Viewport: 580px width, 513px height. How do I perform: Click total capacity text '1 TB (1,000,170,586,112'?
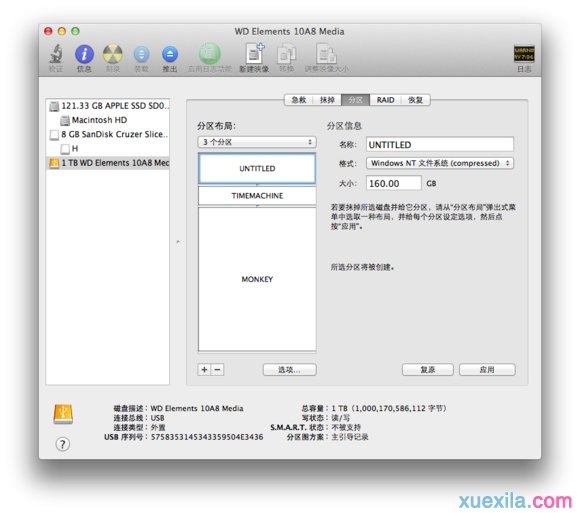[x=389, y=408]
